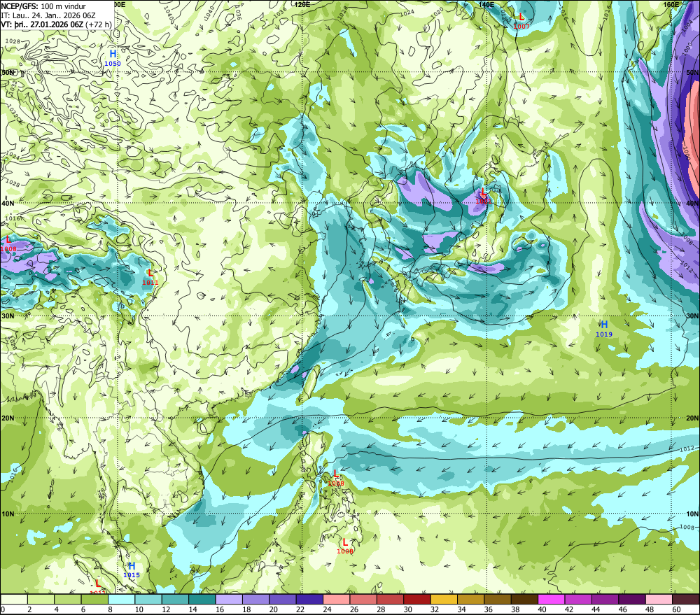Click the L 1001 low over northern Japan
Screen dimensions: 700x615
483,196
